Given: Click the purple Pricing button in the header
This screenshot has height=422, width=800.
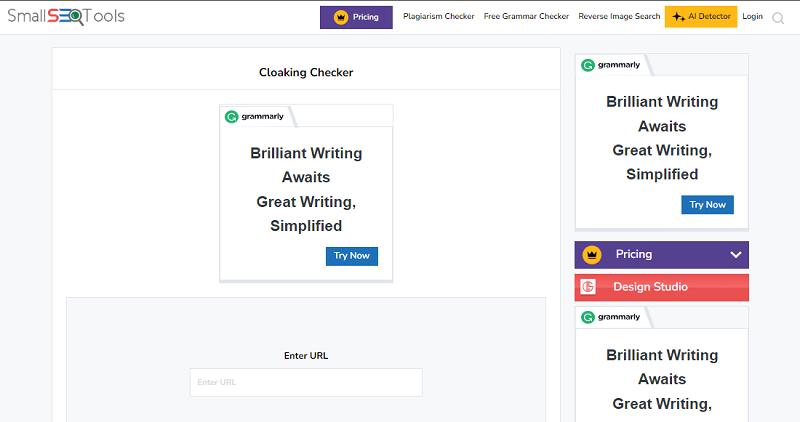Looking at the screenshot, I should 356,17.
